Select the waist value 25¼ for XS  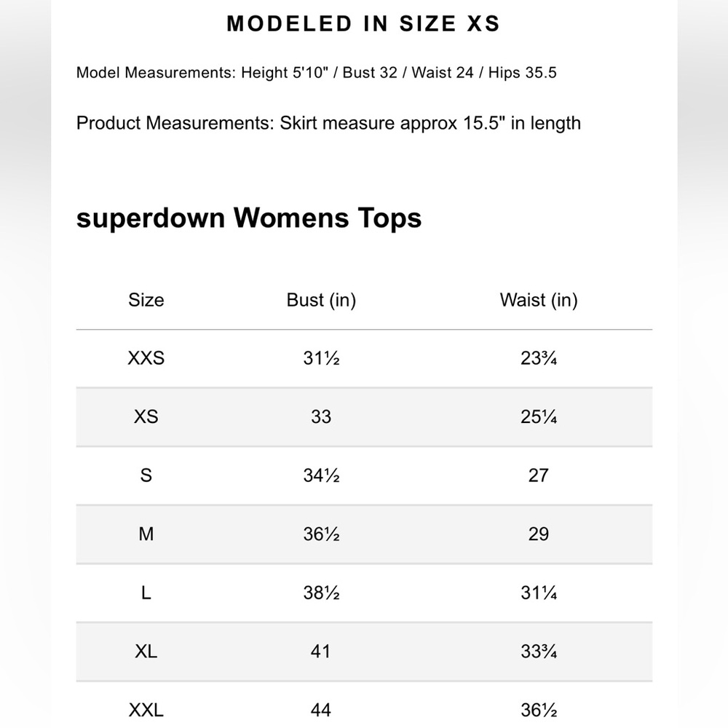[x=539, y=417]
